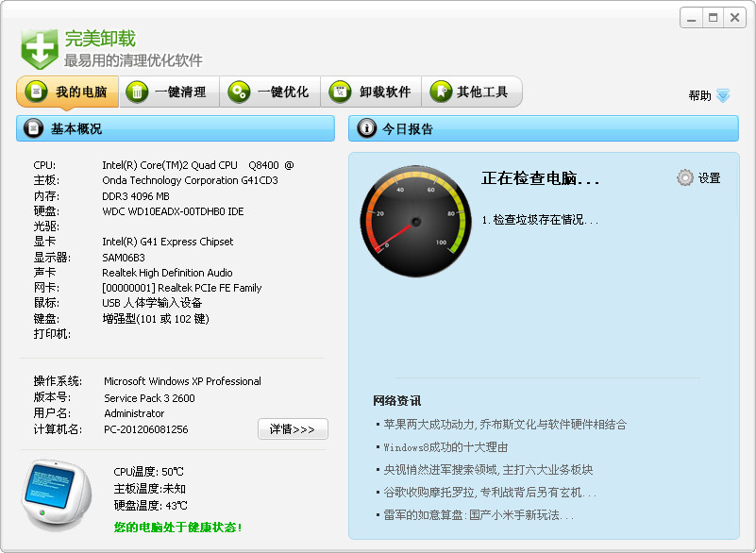
Task: Click the trash can icon for 一键清理
Action: 137,92
